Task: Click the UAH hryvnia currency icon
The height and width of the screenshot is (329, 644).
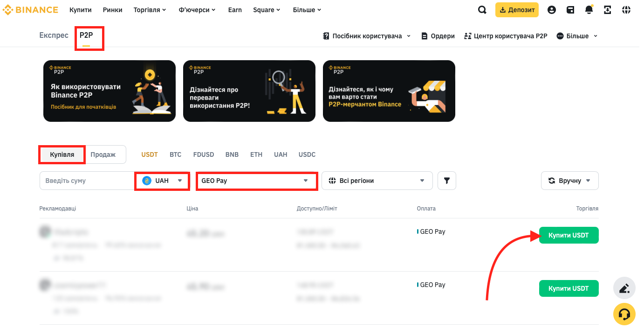Action: coord(147,181)
